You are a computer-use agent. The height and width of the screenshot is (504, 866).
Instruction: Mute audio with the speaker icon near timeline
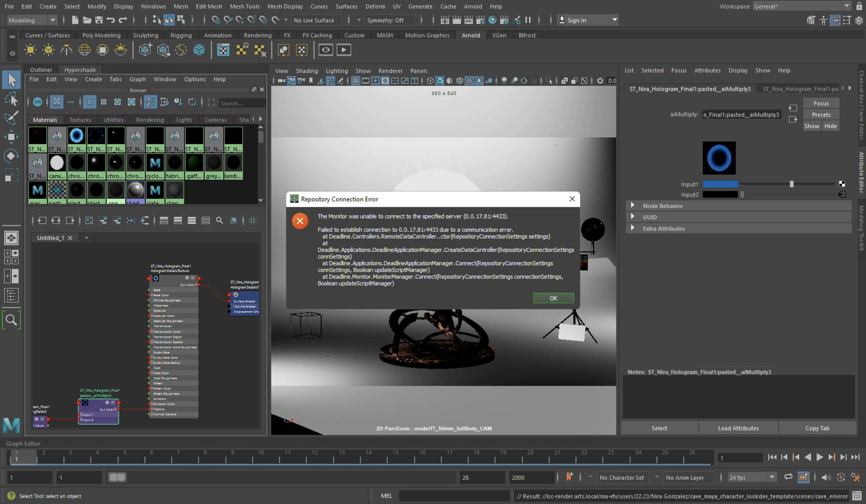[x=825, y=477]
